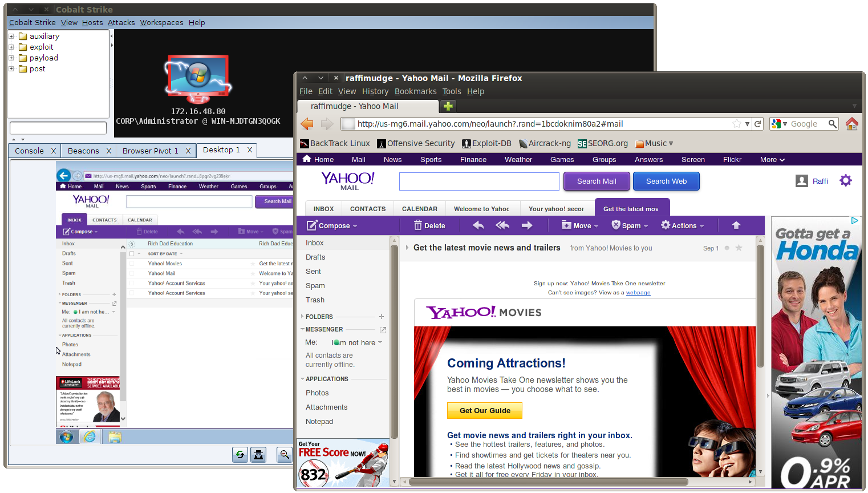The height and width of the screenshot is (493, 868).
Task: Open the Yahoo settings gear icon
Action: point(845,181)
